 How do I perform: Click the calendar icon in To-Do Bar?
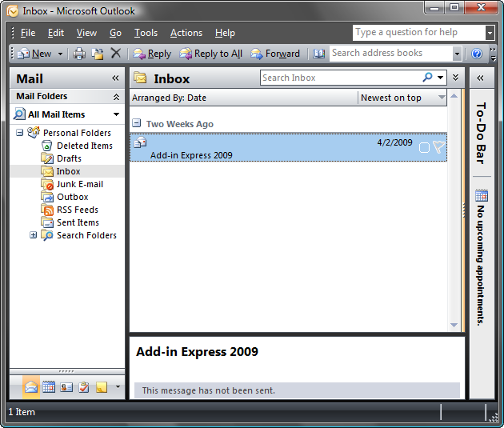[x=482, y=195]
